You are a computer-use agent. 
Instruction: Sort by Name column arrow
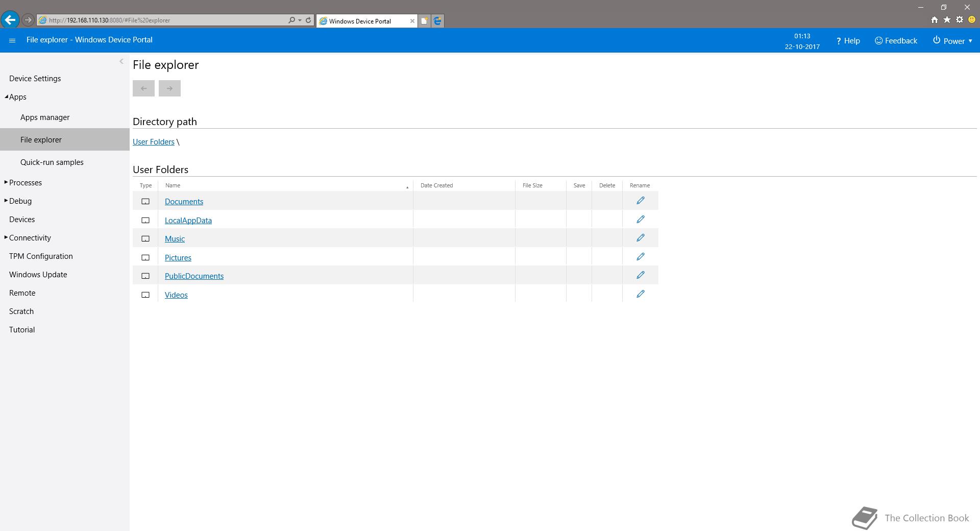click(407, 187)
